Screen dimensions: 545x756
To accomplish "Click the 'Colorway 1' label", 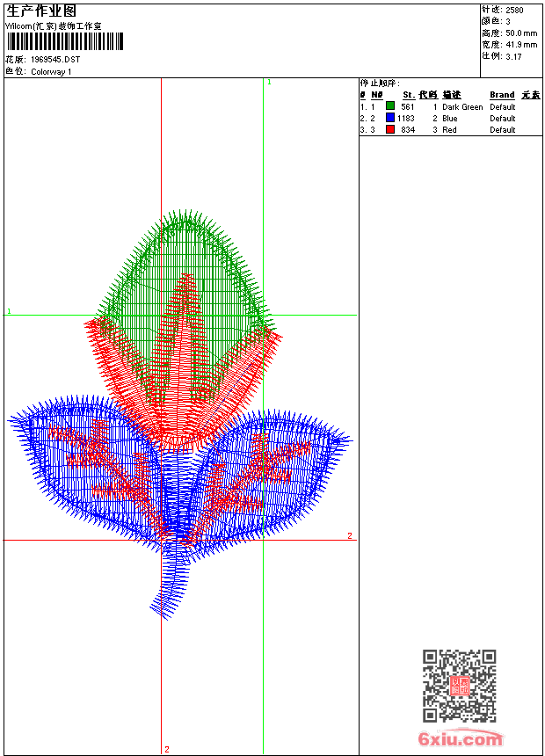I will coord(51,72).
